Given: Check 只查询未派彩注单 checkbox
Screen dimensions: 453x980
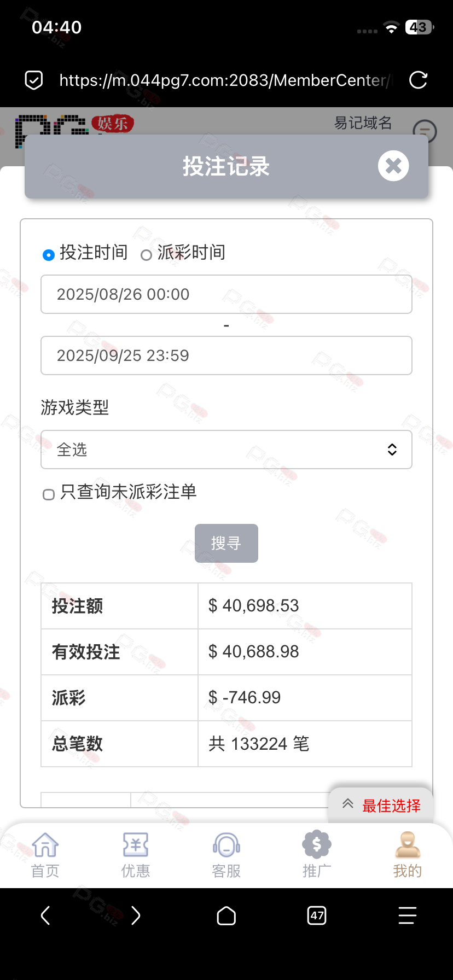Looking at the screenshot, I should point(49,494).
